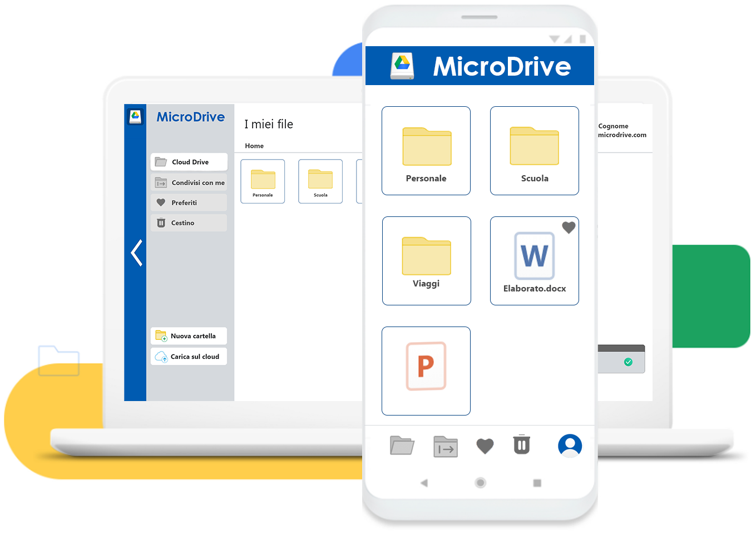Select Preferiti in the sidebar
Image resolution: width=756 pixels, height=534 pixels.
189,202
